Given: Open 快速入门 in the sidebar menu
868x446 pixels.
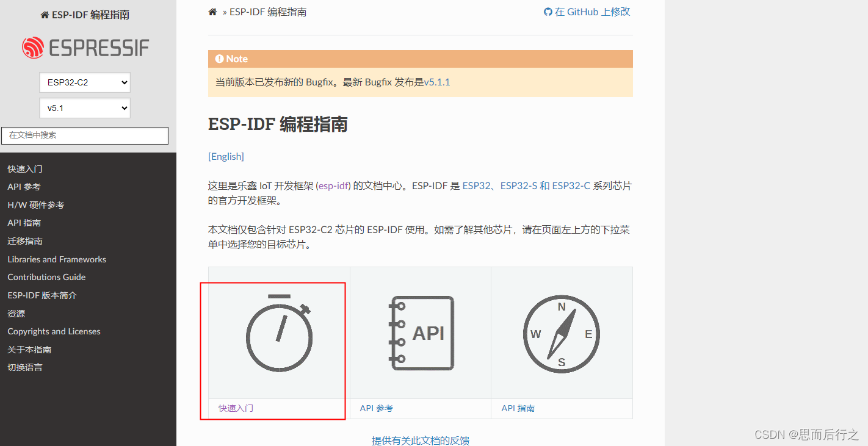Looking at the screenshot, I should click(25, 169).
